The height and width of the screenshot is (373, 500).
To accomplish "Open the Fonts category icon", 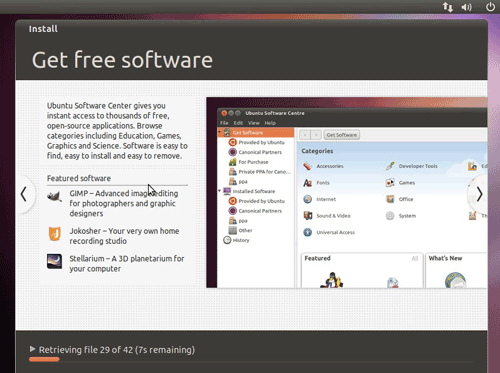I will pos(307,183).
